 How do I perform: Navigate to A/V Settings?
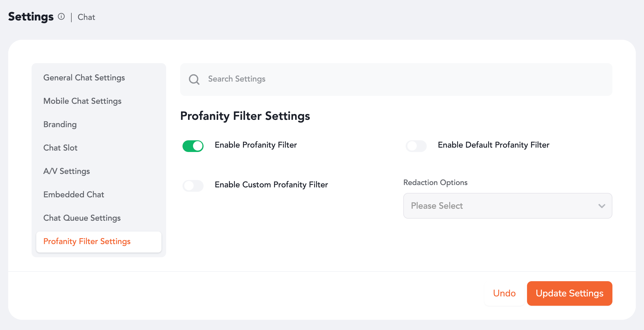point(66,171)
